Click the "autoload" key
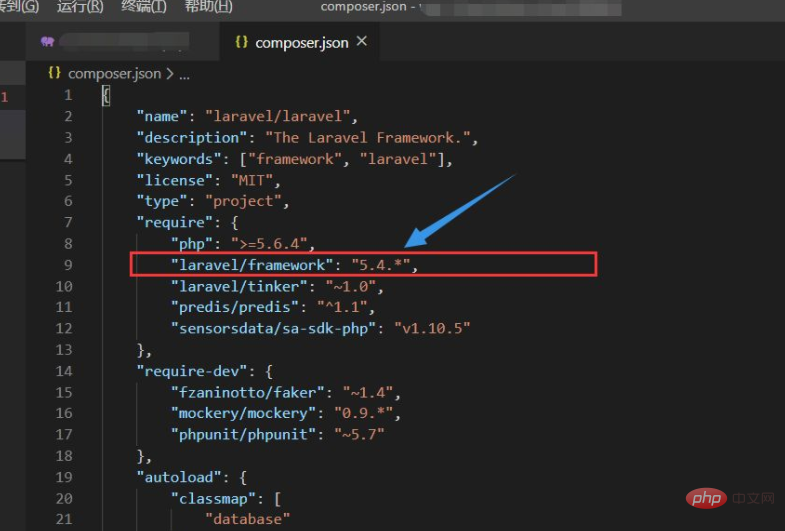 pyautogui.click(x=179, y=477)
